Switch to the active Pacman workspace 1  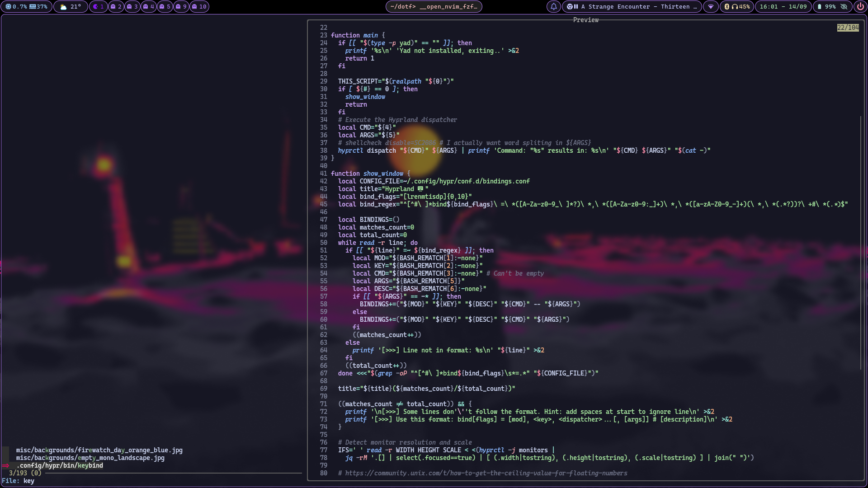point(98,7)
